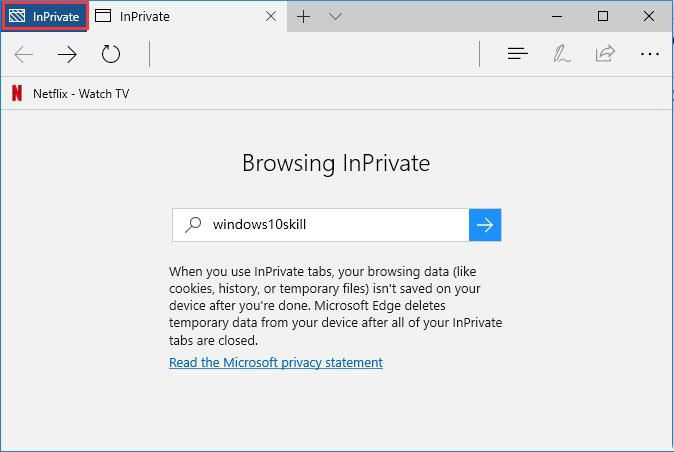The image size is (674, 452).
Task: Refresh the page with the reload icon
Action: [x=110, y=54]
